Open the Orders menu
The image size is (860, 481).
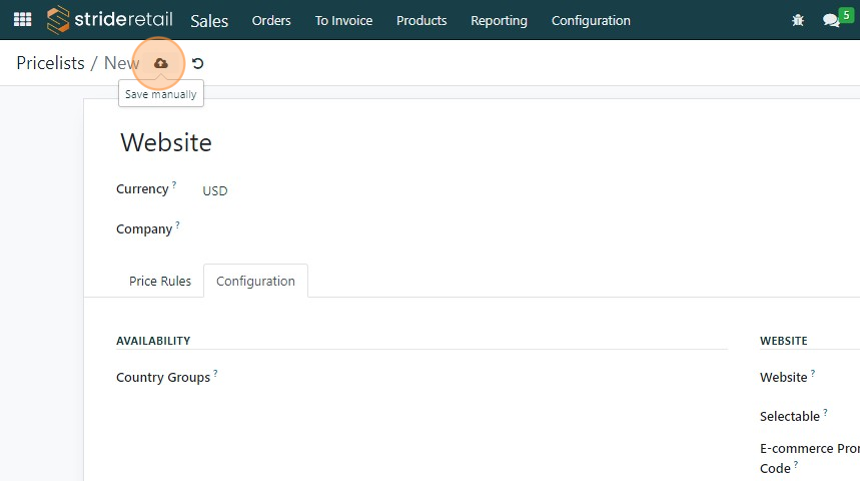pos(271,20)
